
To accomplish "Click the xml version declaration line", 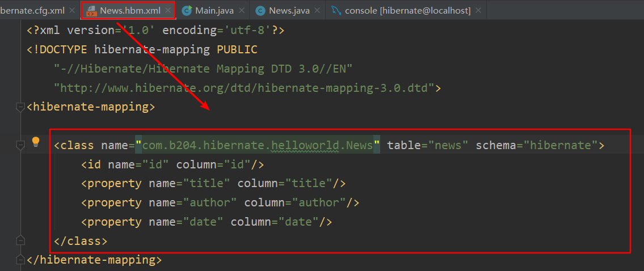I will 155,31.
